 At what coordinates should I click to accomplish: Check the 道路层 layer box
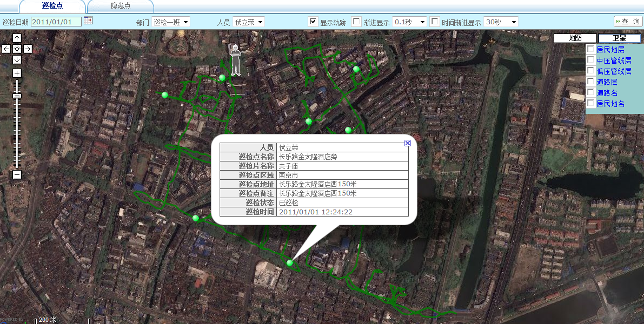point(590,82)
